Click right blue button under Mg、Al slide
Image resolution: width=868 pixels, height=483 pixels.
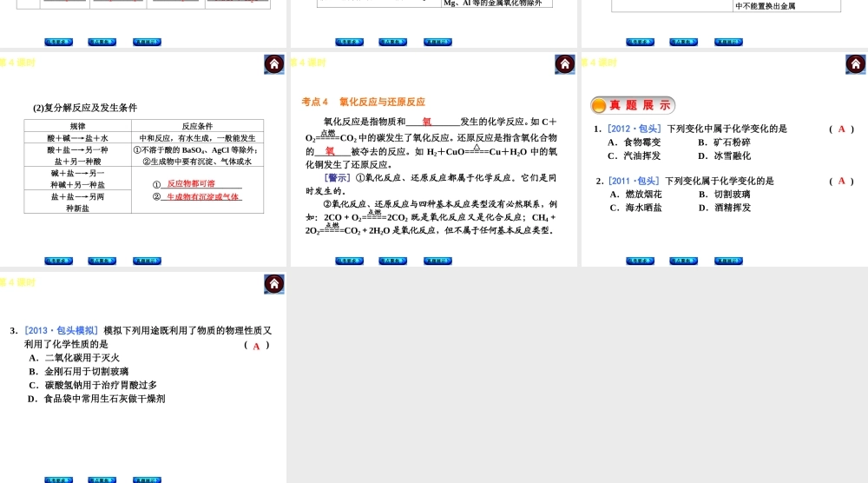click(437, 42)
